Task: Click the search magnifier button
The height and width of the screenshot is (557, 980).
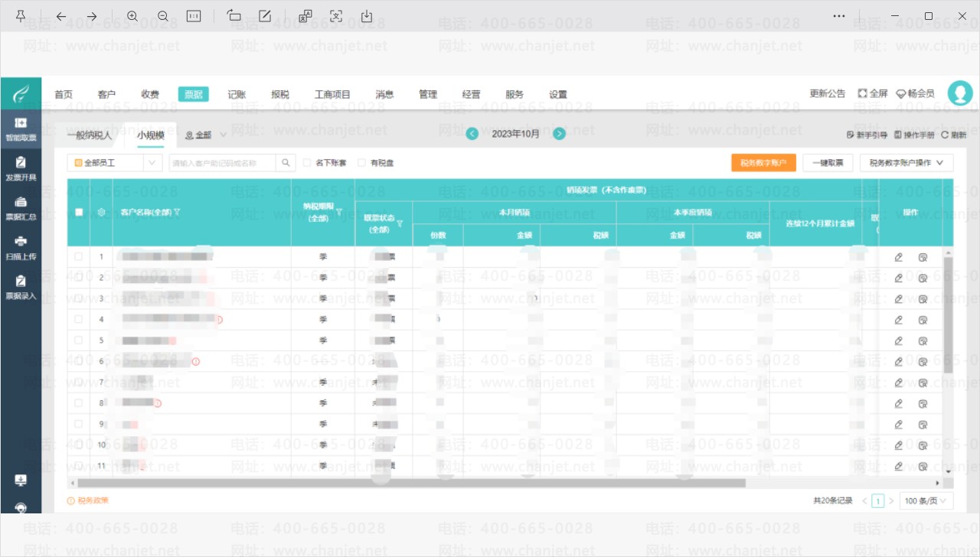Action: point(286,163)
